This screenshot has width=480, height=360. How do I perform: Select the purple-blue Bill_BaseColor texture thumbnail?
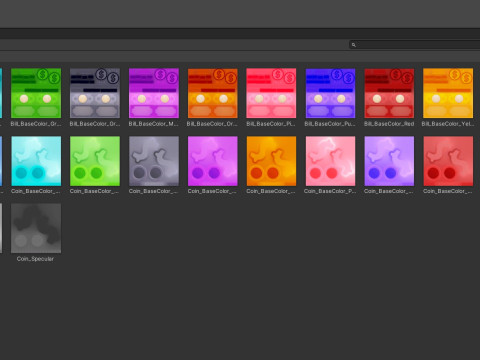(330, 93)
